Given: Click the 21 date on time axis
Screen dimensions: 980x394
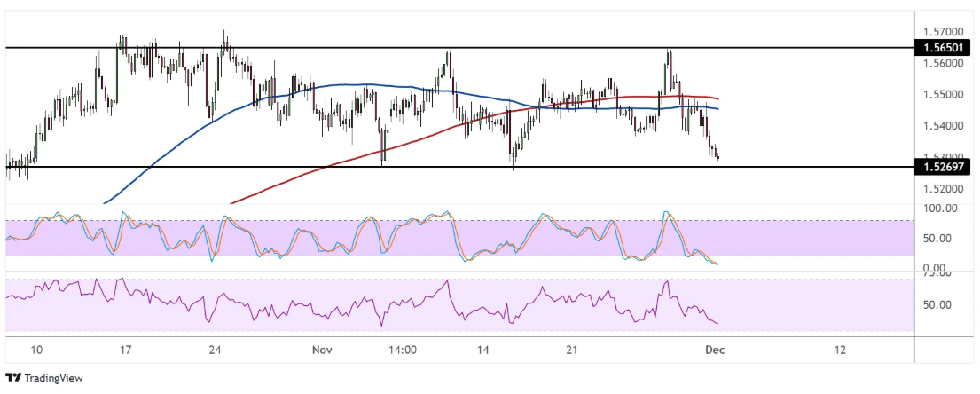Looking at the screenshot, I should 572,350.
